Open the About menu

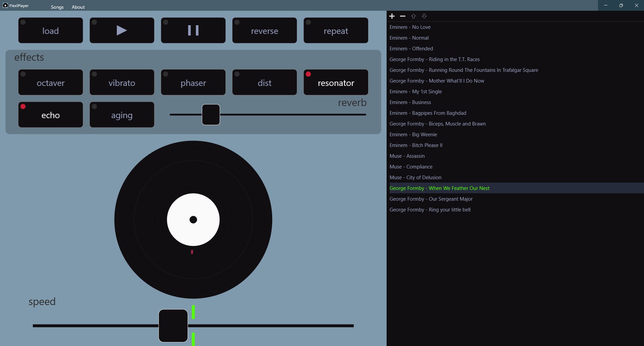78,7
